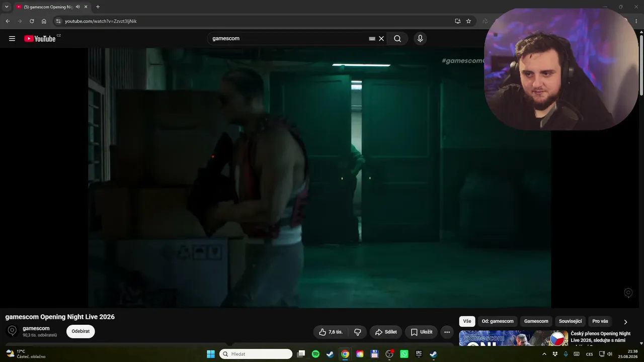Viewport: 644px width, 362px height.
Task: Open Dropbox in the system tray
Action: click(x=555, y=354)
